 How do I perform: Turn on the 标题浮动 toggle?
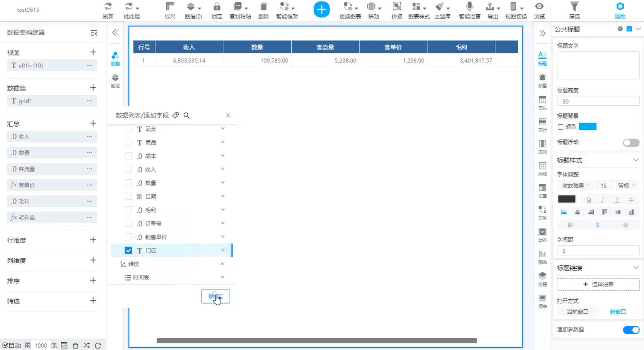coord(631,143)
